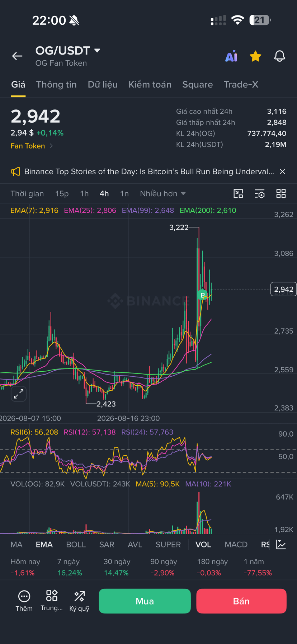Tap the Hôm nay -1,61% performance
The width and height of the screenshot is (297, 644).
point(25,567)
